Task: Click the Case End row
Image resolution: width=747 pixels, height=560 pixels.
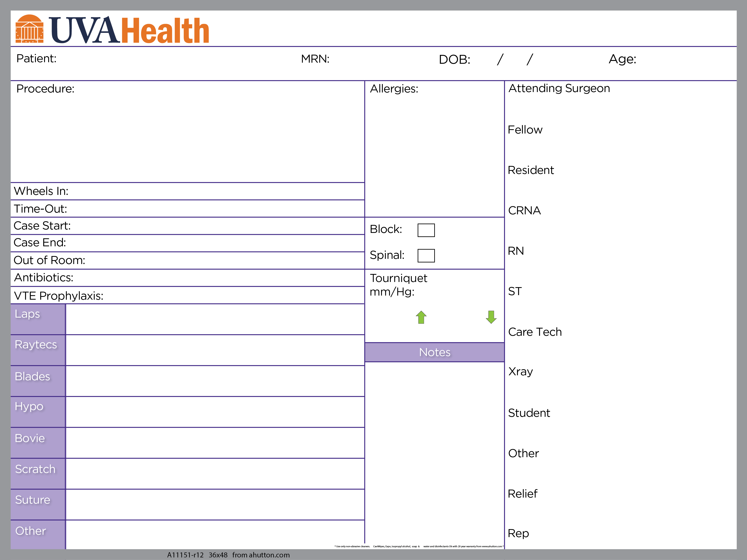Action: coord(187,243)
